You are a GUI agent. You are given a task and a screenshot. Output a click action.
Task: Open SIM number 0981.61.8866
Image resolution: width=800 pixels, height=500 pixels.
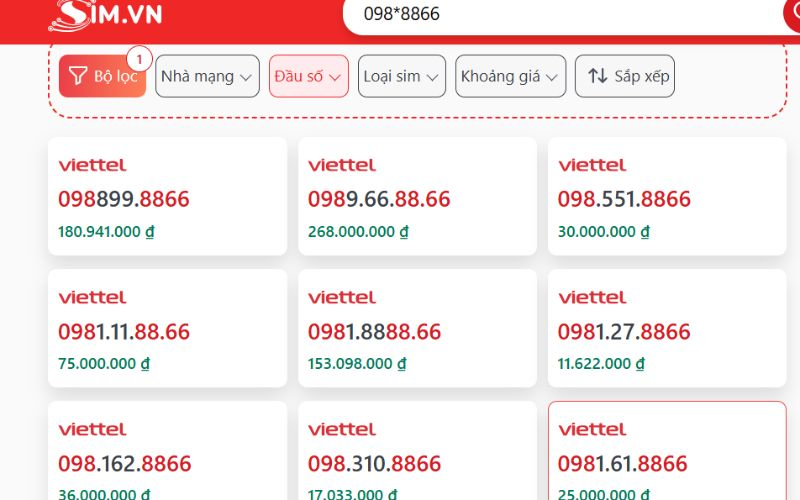pyautogui.click(x=622, y=464)
